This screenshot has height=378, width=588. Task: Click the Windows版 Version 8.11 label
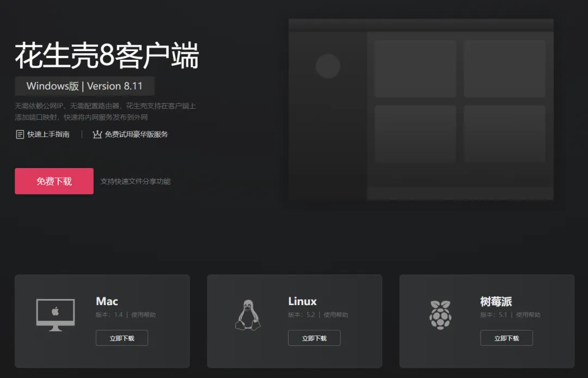pos(85,86)
